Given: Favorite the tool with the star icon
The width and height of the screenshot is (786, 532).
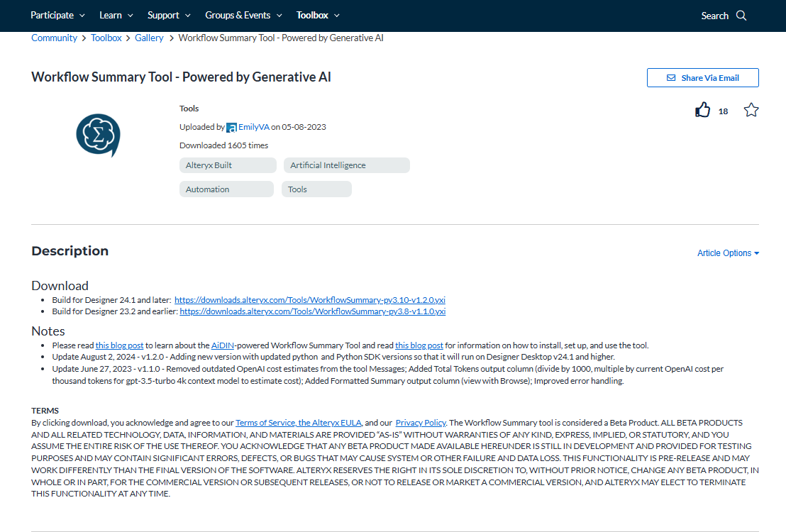Looking at the screenshot, I should pyautogui.click(x=751, y=110).
